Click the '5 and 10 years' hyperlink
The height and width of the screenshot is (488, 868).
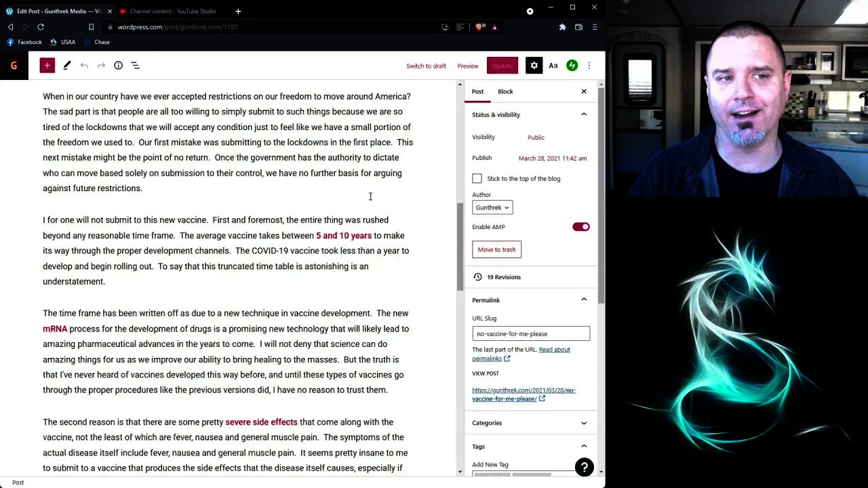344,235
